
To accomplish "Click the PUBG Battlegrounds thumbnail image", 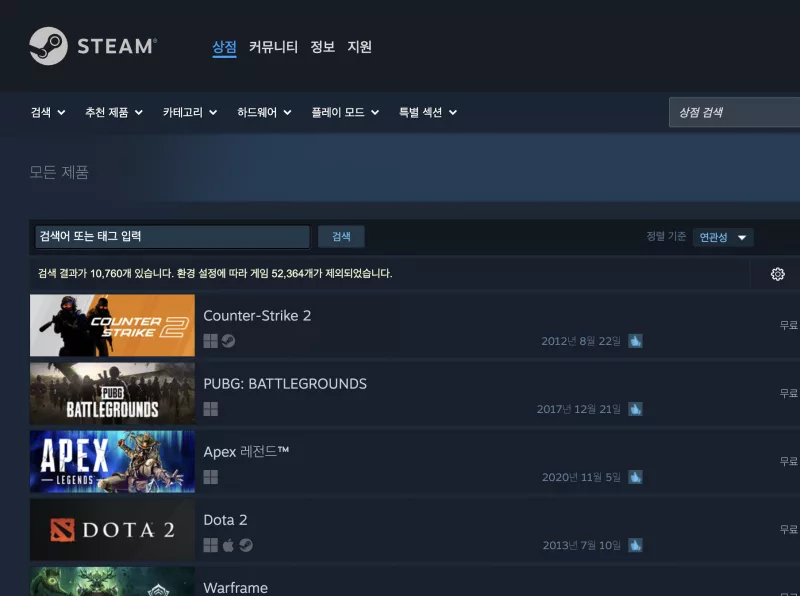I will click(112, 393).
